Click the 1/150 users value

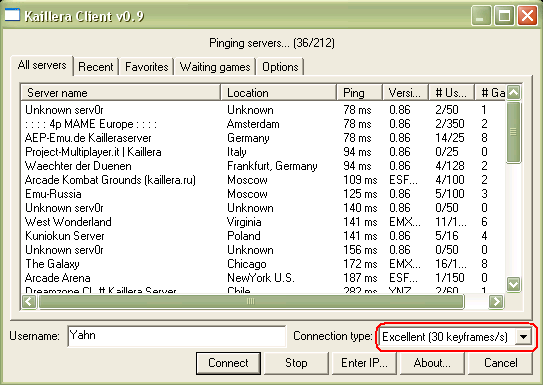(449, 278)
